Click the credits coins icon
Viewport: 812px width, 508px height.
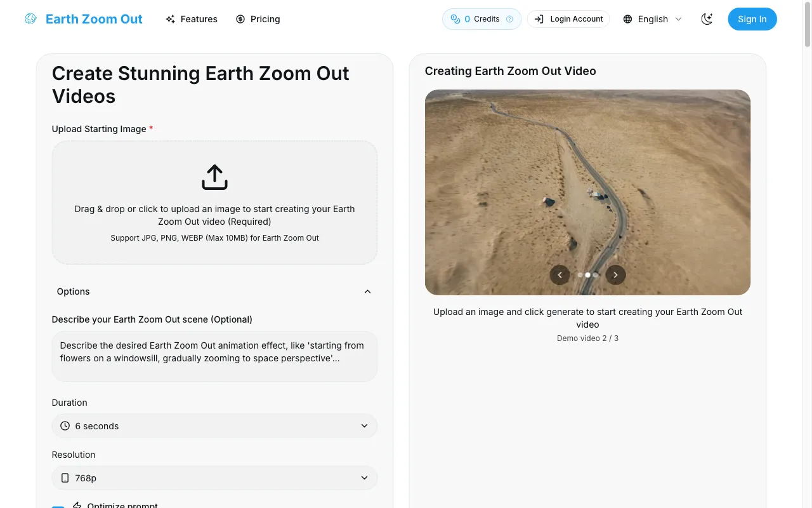[455, 19]
